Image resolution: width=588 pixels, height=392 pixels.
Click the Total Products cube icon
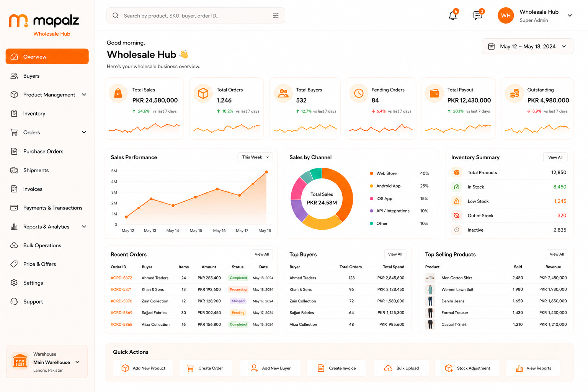click(457, 173)
